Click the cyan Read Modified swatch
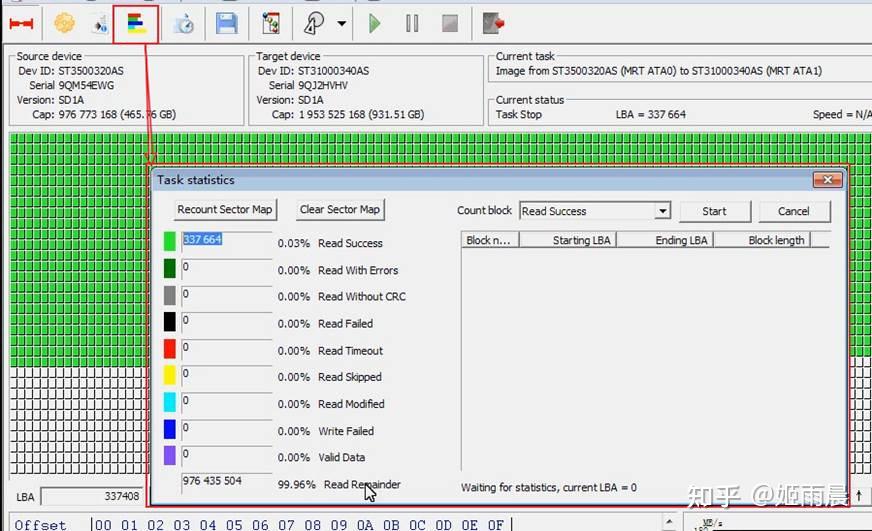 pos(170,402)
